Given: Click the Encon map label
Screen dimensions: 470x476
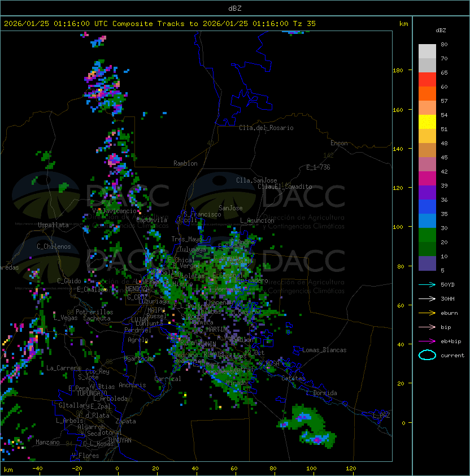Looking at the screenshot, I should (339, 143).
